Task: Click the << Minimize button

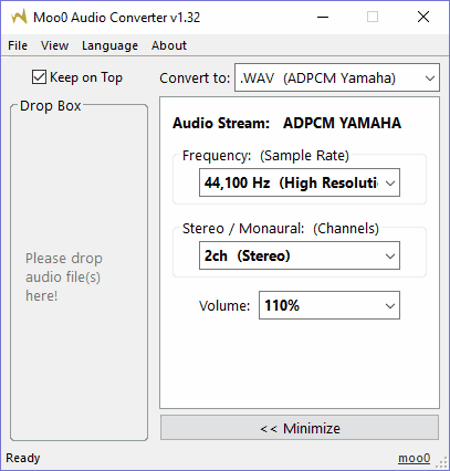Action: click(299, 428)
